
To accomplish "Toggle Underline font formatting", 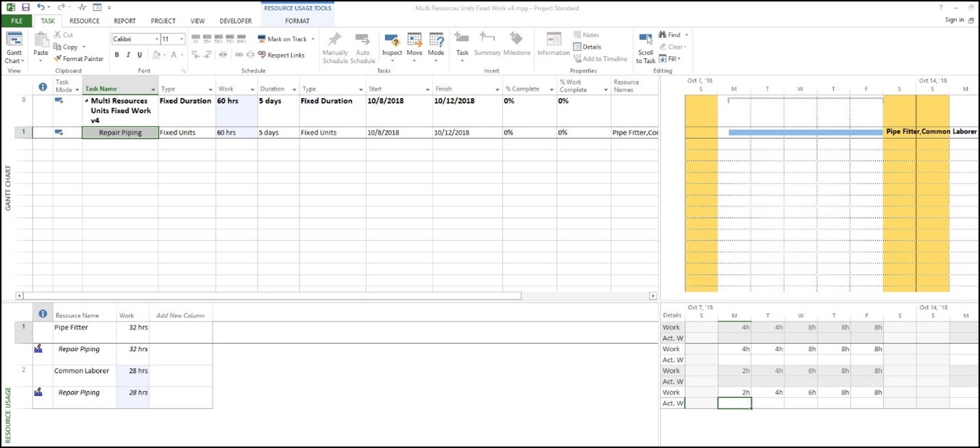I will pos(140,55).
